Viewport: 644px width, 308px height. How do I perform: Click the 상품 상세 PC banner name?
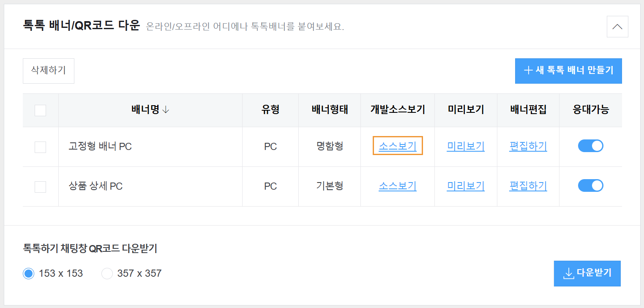[x=96, y=186]
